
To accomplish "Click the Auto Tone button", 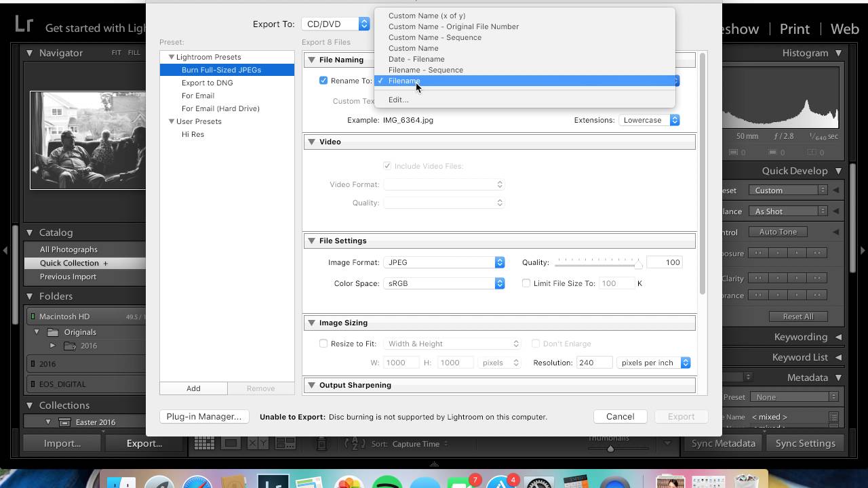I will 778,232.
